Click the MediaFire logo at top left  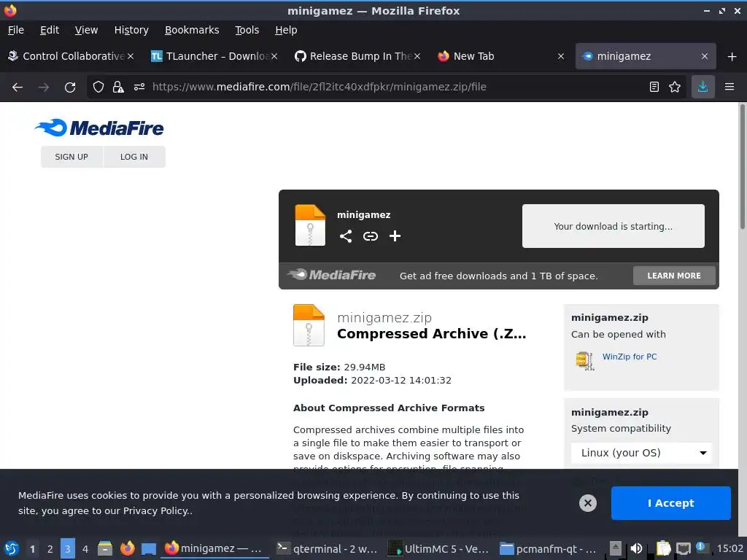(99, 128)
